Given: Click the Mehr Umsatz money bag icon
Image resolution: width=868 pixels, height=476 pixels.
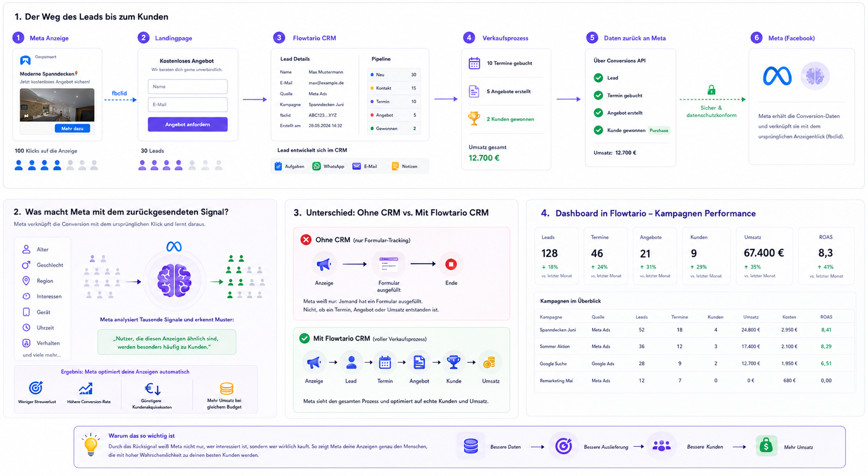Looking at the screenshot, I should pyautogui.click(x=766, y=446).
